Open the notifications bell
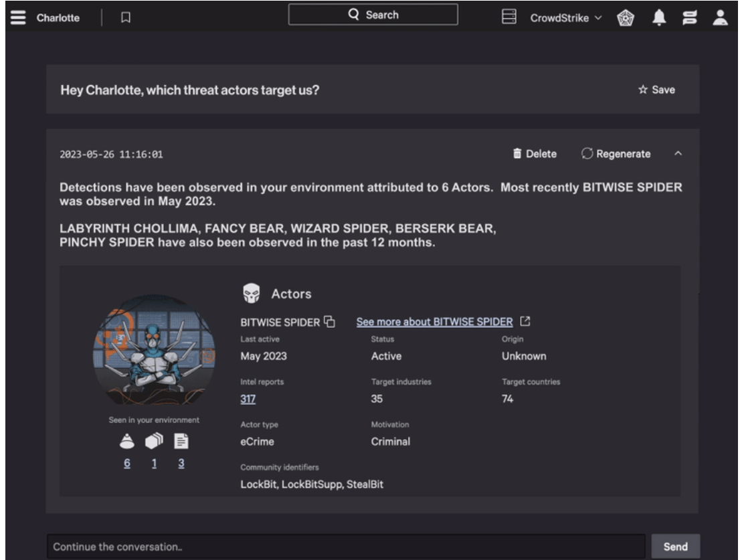Viewport: 742px width, 560px height. tap(660, 17)
